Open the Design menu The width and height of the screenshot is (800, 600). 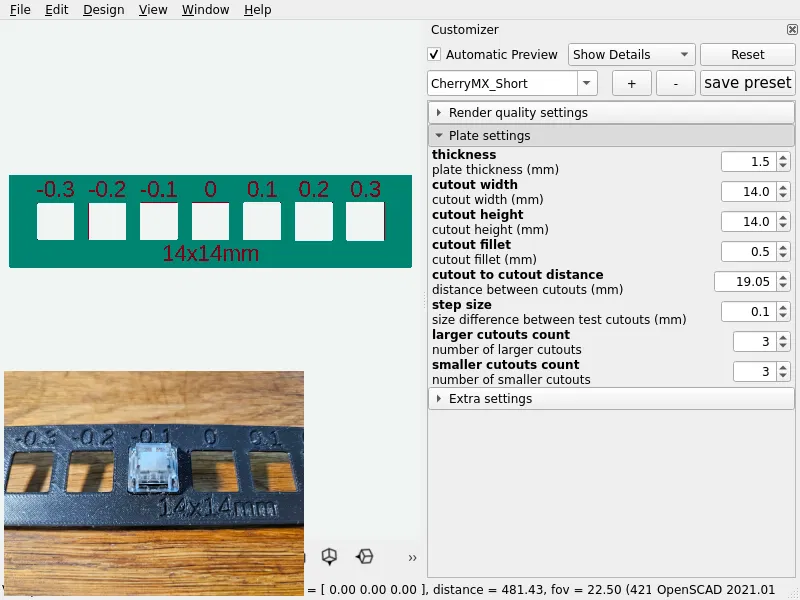[x=102, y=9]
